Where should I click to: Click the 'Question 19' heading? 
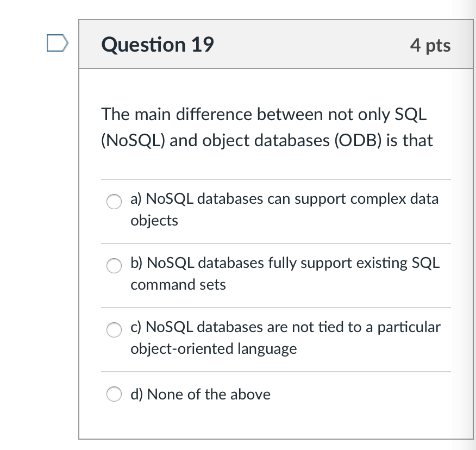click(158, 45)
